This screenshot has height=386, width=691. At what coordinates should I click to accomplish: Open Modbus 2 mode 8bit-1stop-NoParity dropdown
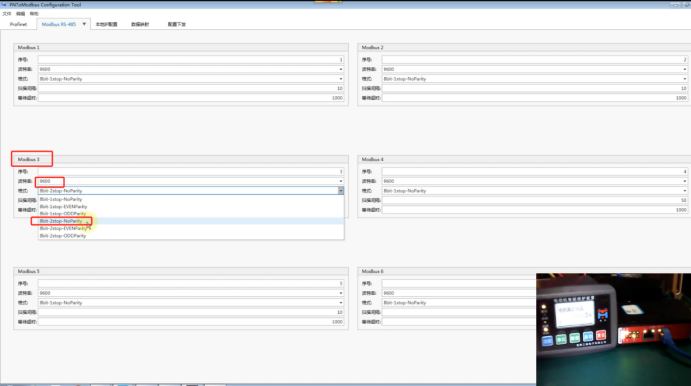tap(535, 79)
